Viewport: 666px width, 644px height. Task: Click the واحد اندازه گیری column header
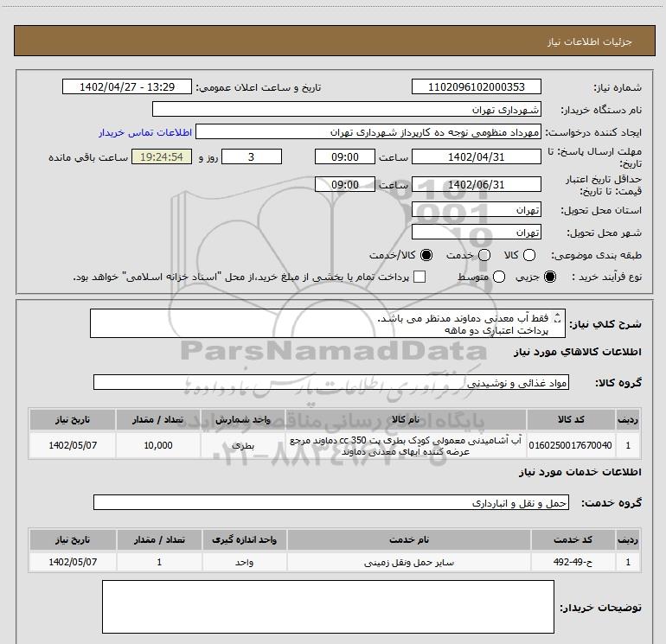pyautogui.click(x=245, y=539)
